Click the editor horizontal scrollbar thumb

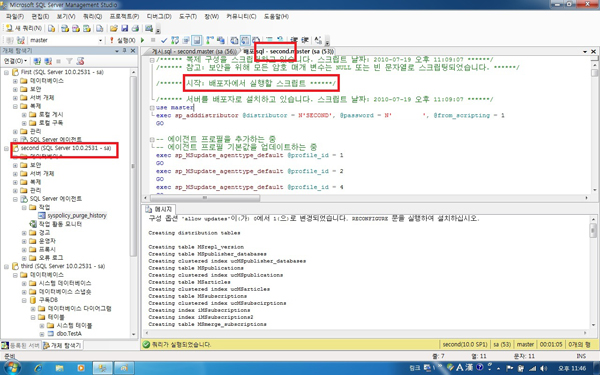pyautogui.click(x=205, y=198)
